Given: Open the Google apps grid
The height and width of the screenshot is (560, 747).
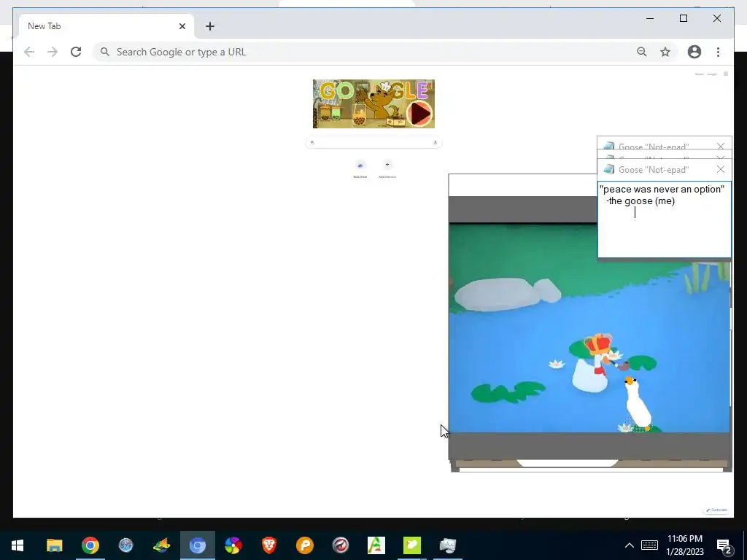Looking at the screenshot, I should (726, 74).
